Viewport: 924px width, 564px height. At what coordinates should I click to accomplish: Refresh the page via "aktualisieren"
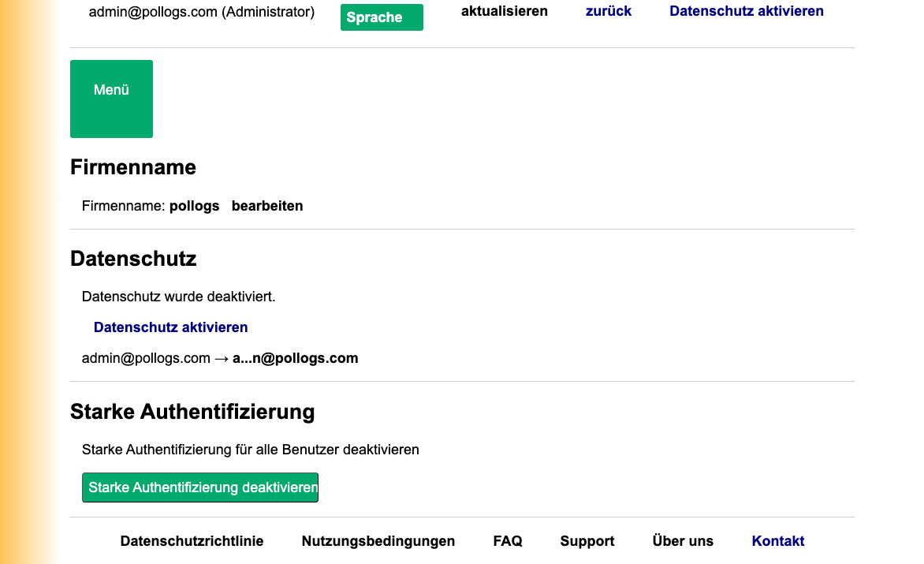504,11
